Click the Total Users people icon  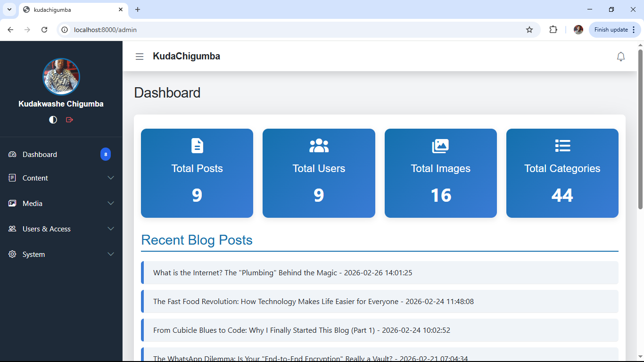tap(319, 146)
